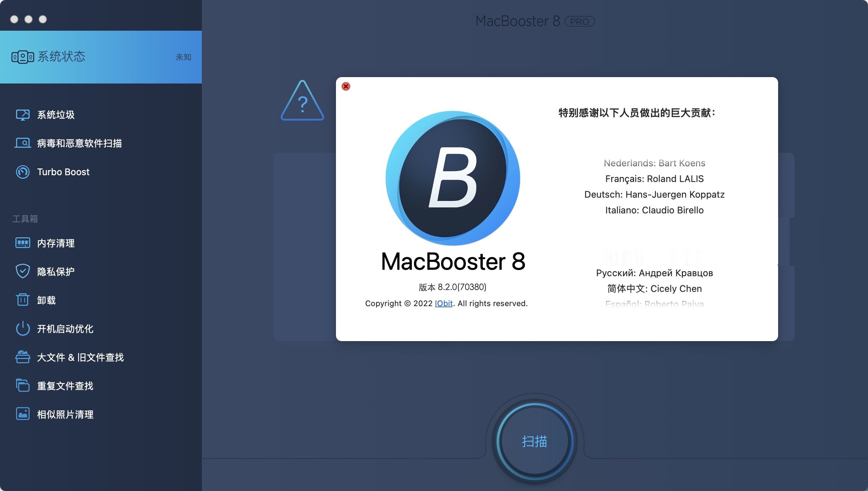Image resolution: width=868 pixels, height=491 pixels.
Task: Open 开机启动优化 entry
Action: click(65, 329)
